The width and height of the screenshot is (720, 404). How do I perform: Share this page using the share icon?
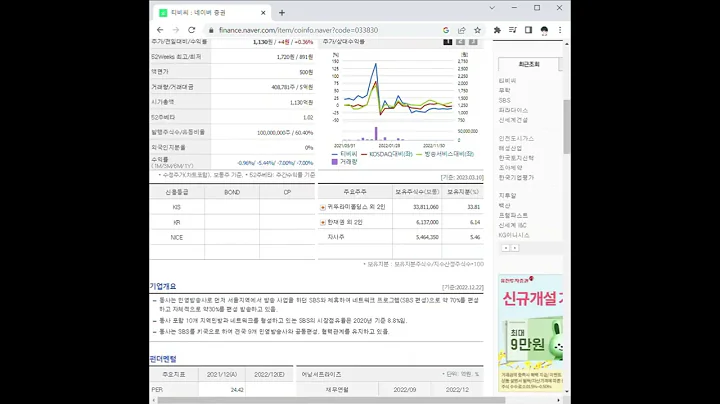click(461, 30)
